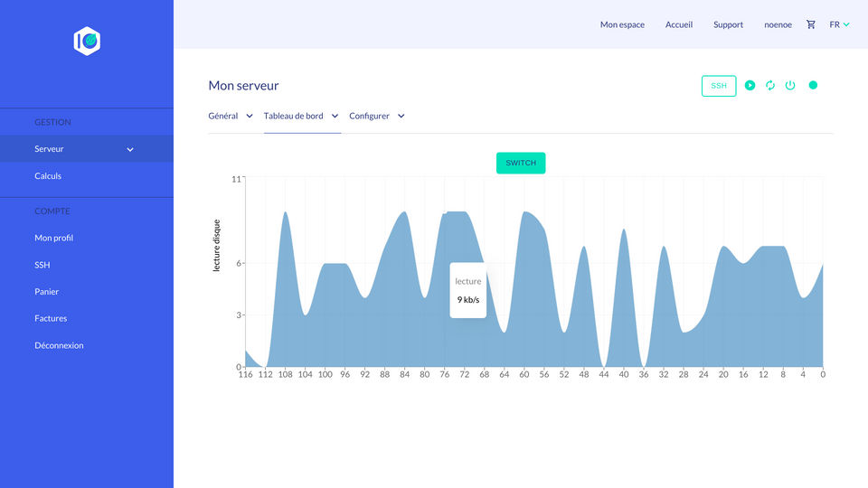Click the outlined SSH button by the title
This screenshot has width=868, height=488.
719,86
